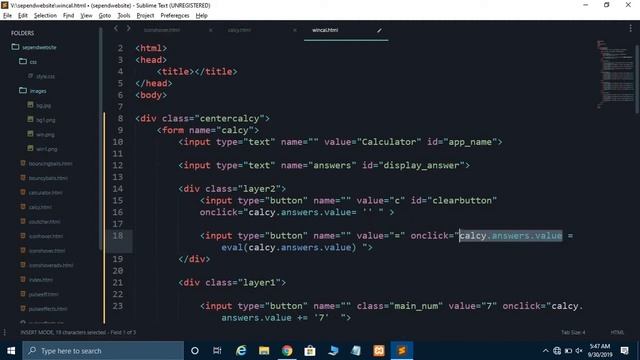Open win.png image file in sidebar
The image size is (640, 360).
point(45,134)
